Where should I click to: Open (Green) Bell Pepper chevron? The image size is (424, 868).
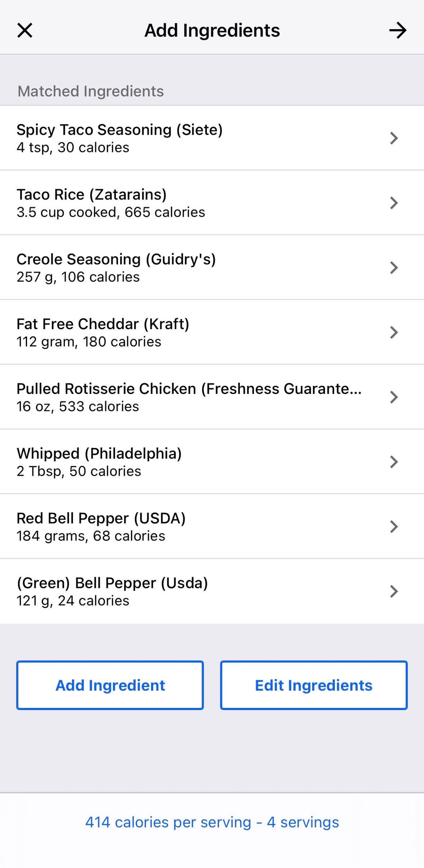click(394, 591)
